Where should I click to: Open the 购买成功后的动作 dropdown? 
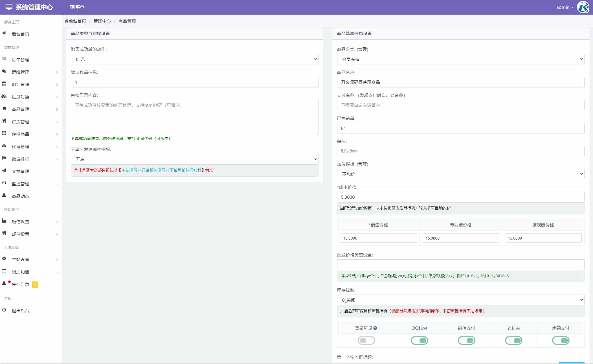coord(194,59)
